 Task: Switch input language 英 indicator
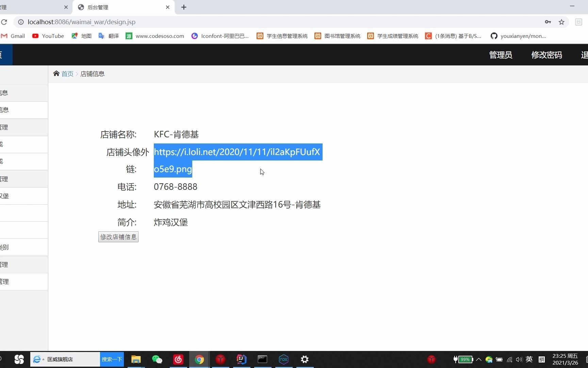tap(529, 359)
